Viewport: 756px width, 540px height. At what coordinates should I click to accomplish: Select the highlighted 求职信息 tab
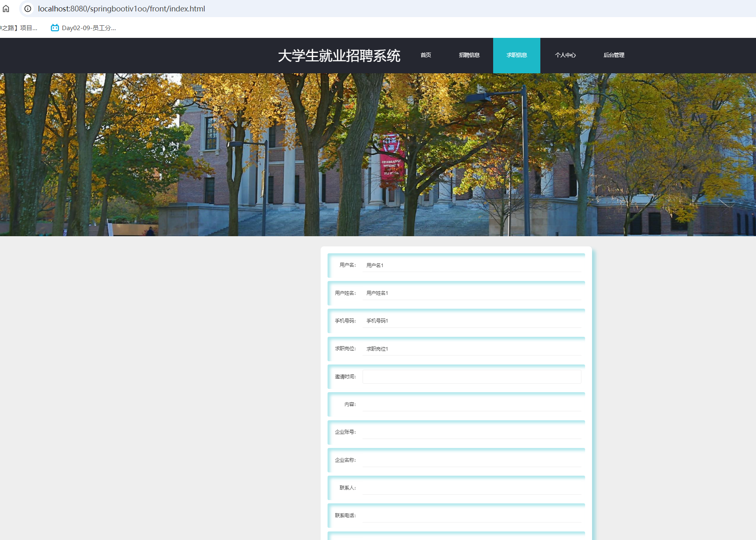pos(517,55)
